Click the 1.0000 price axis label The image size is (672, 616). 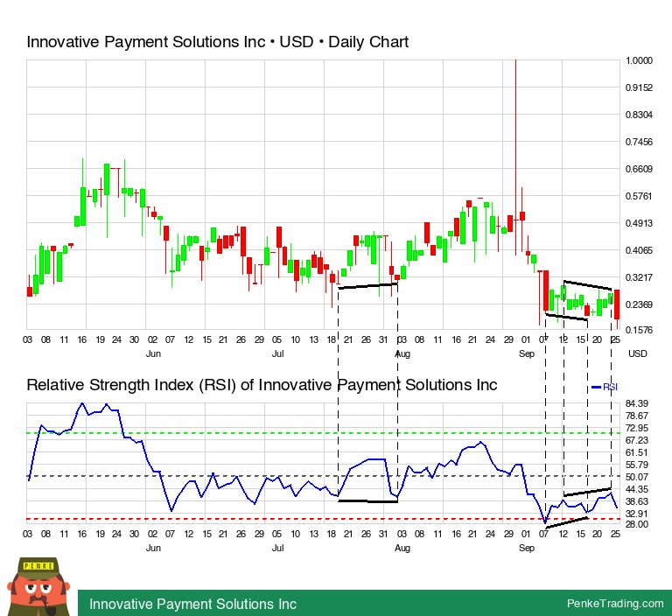click(639, 60)
